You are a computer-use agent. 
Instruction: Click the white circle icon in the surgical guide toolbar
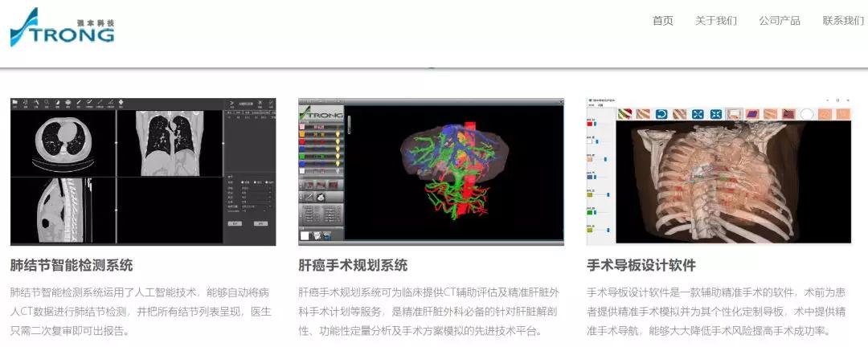pyautogui.click(x=807, y=114)
